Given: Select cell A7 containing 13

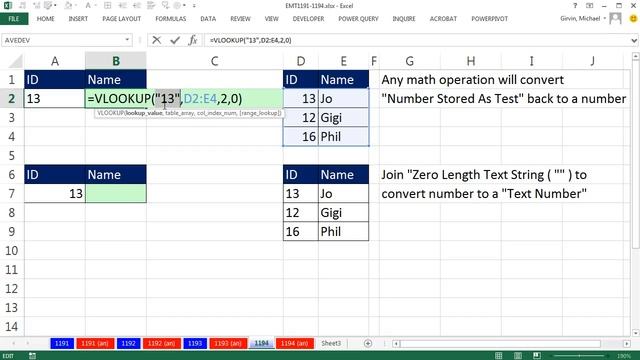Looking at the screenshot, I should pos(55,193).
